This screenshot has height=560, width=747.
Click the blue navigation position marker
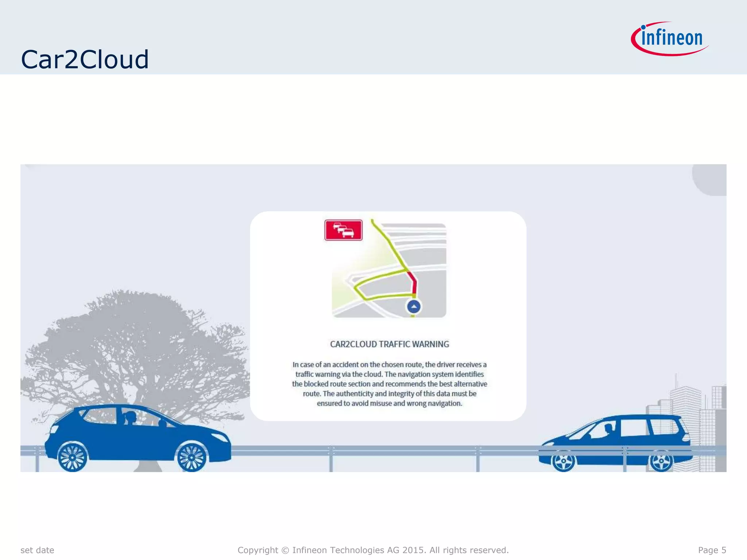pos(414,307)
